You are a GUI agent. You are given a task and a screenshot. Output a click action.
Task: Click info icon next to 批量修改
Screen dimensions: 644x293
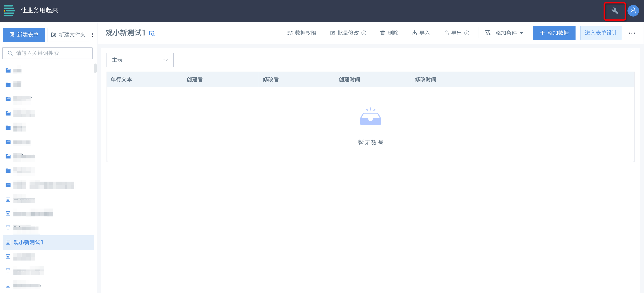click(x=364, y=33)
